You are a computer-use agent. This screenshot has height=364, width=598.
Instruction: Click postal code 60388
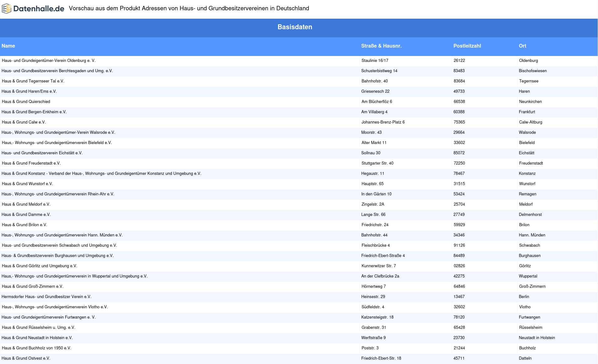[459, 112]
